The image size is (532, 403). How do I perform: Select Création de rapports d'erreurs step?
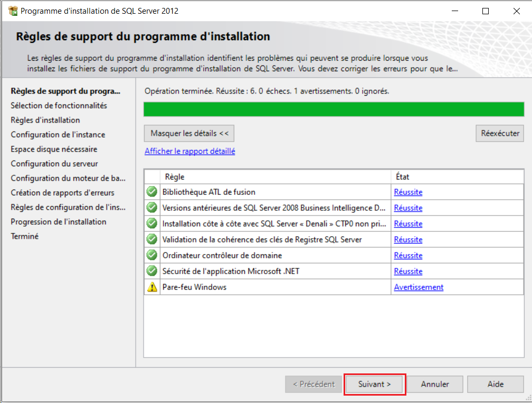pyautogui.click(x=62, y=192)
